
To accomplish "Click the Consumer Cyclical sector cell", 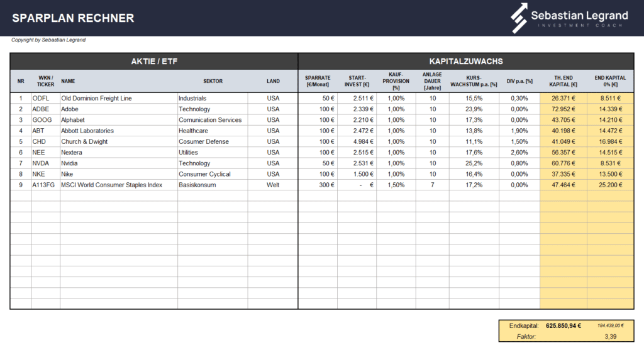I will pyautogui.click(x=213, y=174).
